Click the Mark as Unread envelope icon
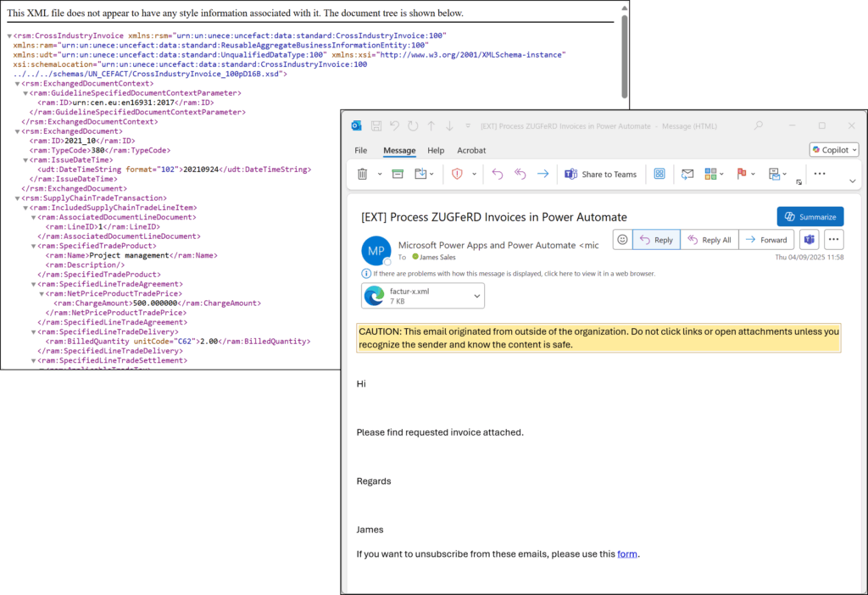This screenshot has height=595, width=868. pos(687,175)
